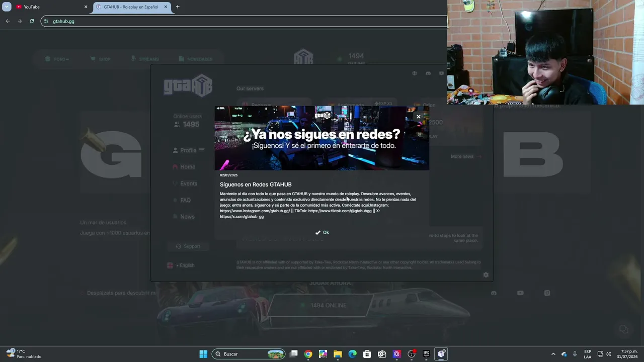The width and height of the screenshot is (644, 362).
Task: Show hidden system tray icons
Action: click(x=553, y=354)
